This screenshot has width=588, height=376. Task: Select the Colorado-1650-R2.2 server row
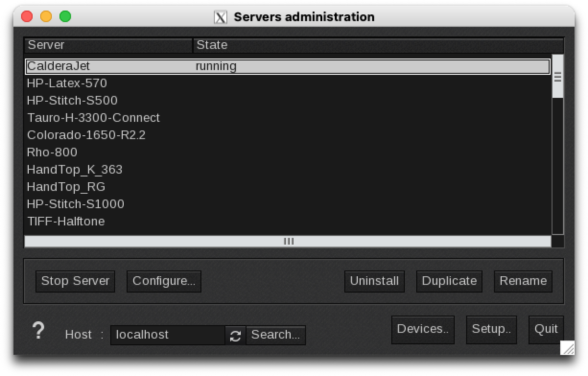pos(86,135)
